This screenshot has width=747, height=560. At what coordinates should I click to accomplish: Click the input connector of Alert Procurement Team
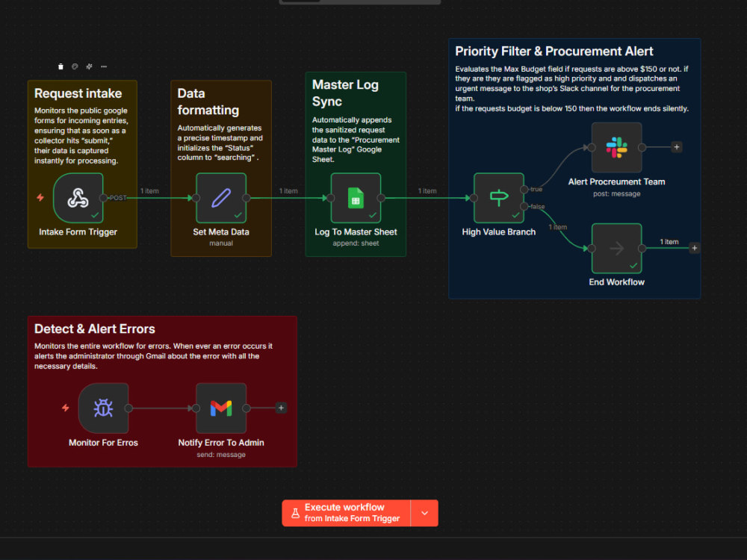pyautogui.click(x=591, y=147)
